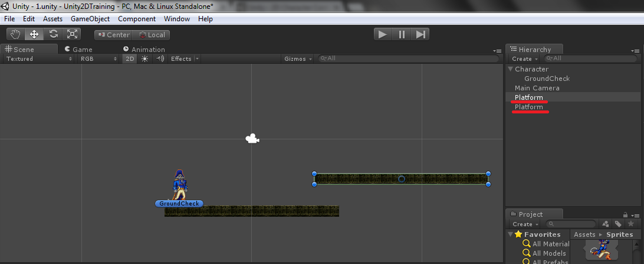This screenshot has height=264, width=644.
Task: Select the Scale tool
Action: (x=72, y=34)
